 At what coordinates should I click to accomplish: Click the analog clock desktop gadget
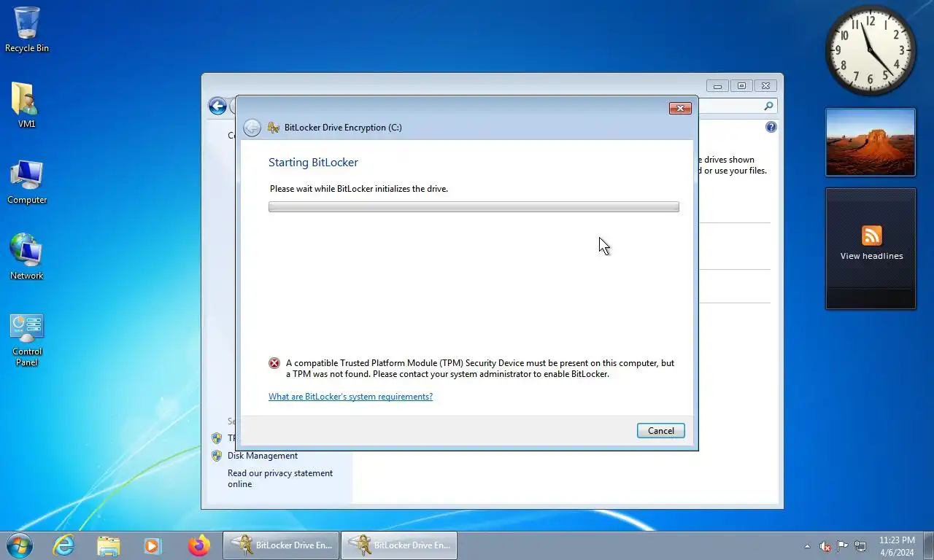click(x=871, y=50)
